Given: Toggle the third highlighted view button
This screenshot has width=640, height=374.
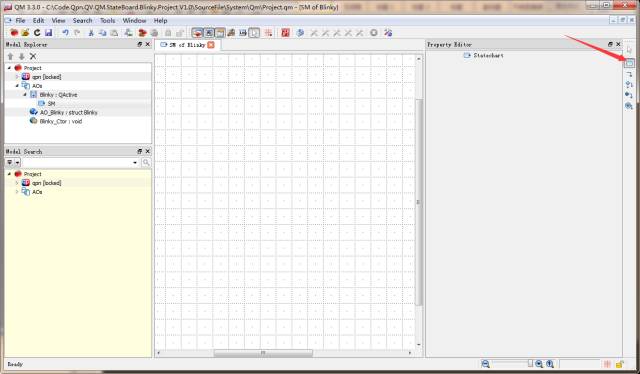Looking at the screenshot, I should (220, 33).
